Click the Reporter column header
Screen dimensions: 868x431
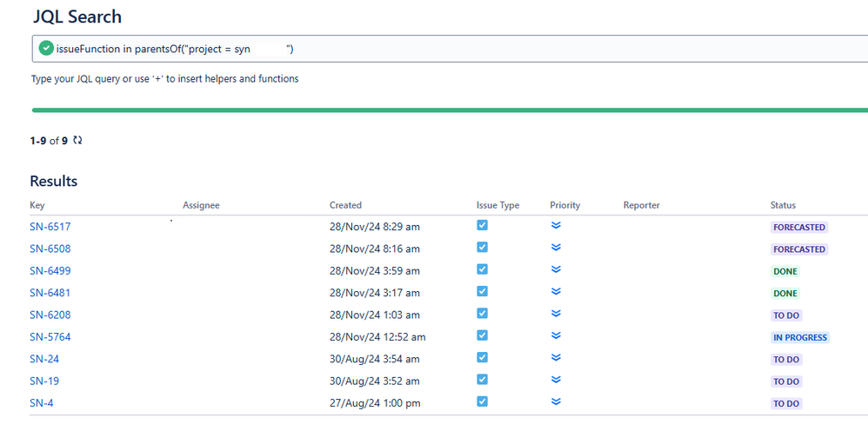642,205
